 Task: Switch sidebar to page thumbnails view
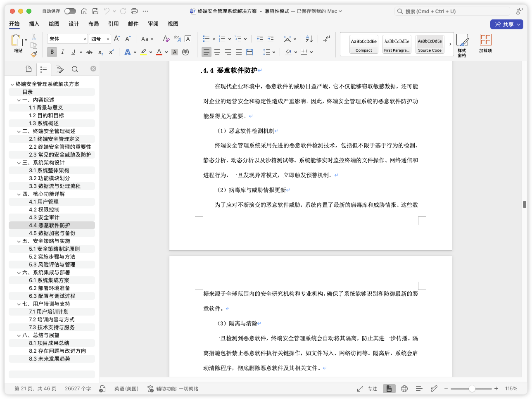coord(28,69)
